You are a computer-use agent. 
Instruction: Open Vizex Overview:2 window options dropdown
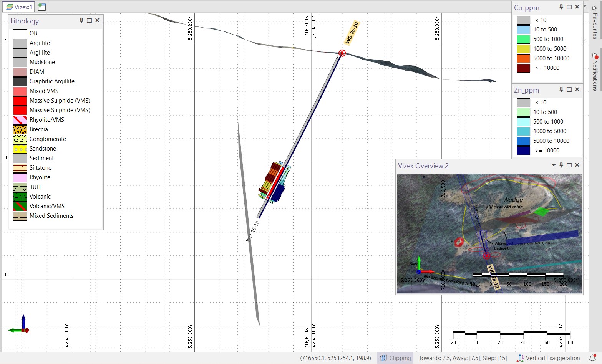[554, 165]
